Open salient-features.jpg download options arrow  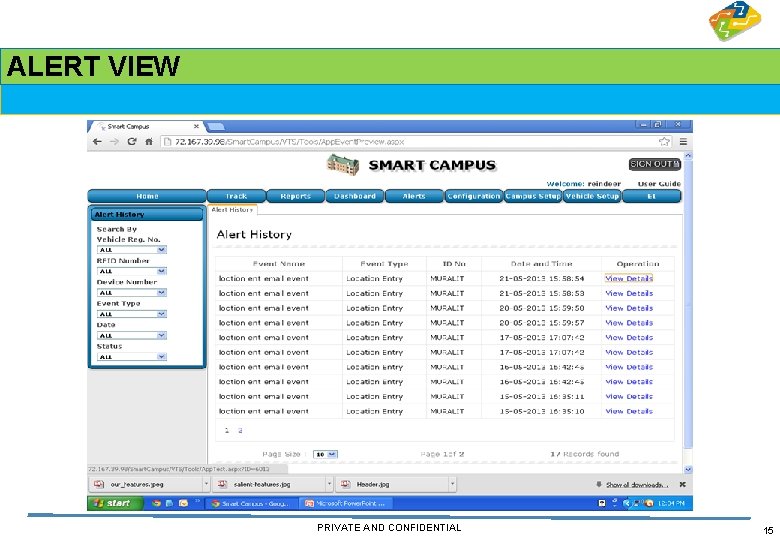coord(329,484)
